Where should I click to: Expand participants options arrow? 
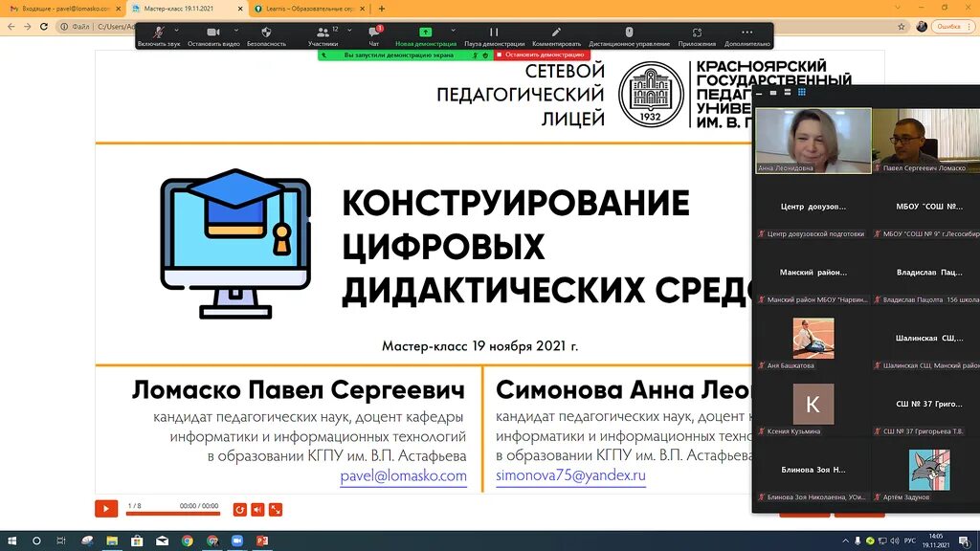click(349, 30)
